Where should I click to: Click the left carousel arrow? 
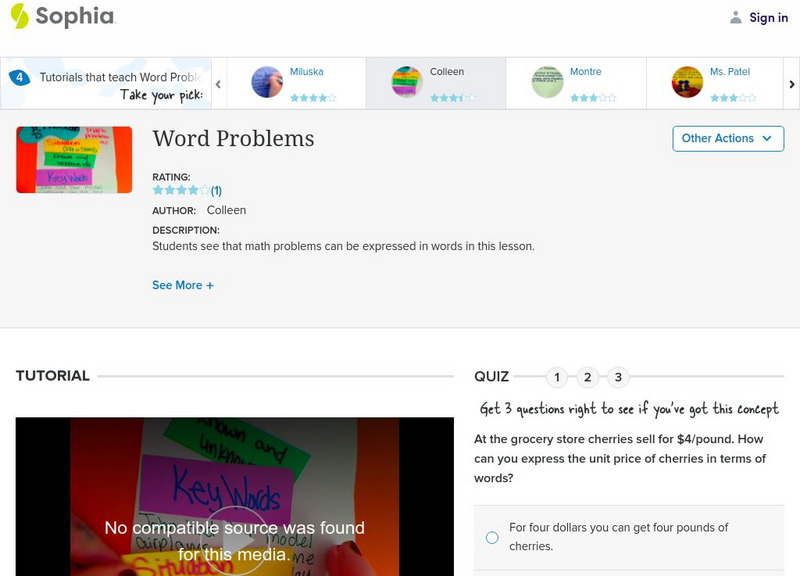(219, 82)
